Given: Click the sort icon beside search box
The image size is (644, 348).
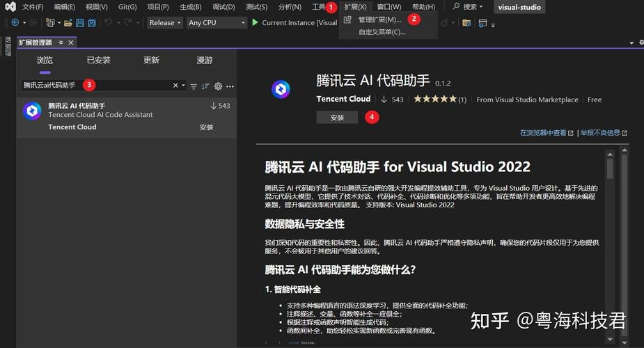Looking at the screenshot, I should coord(206,86).
